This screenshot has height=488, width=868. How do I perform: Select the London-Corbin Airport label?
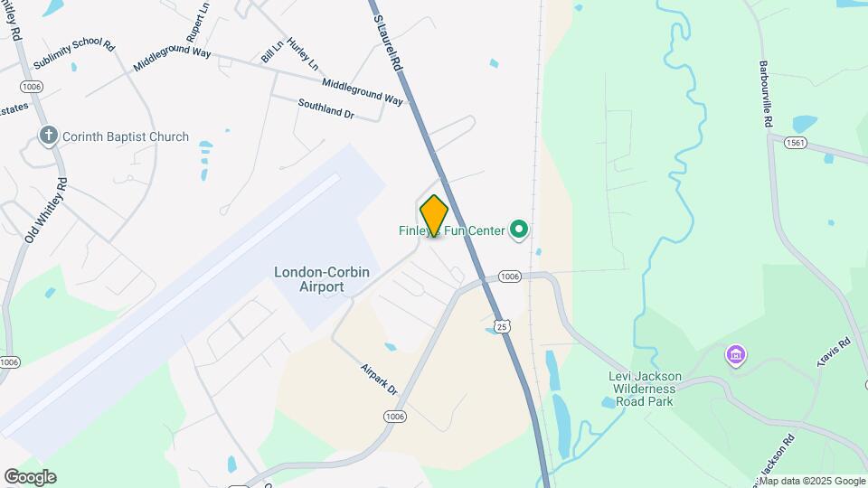322,279
